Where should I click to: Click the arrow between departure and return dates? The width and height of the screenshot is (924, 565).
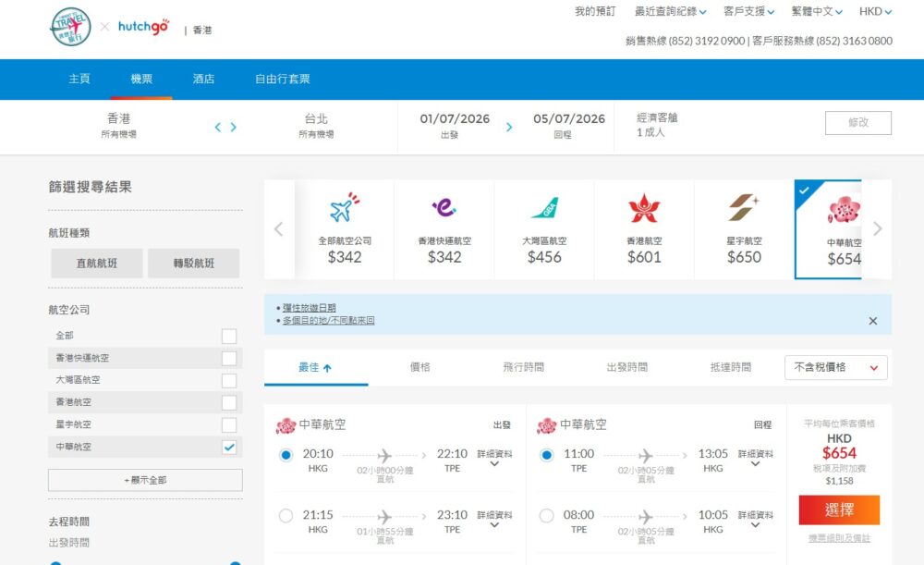(x=509, y=127)
